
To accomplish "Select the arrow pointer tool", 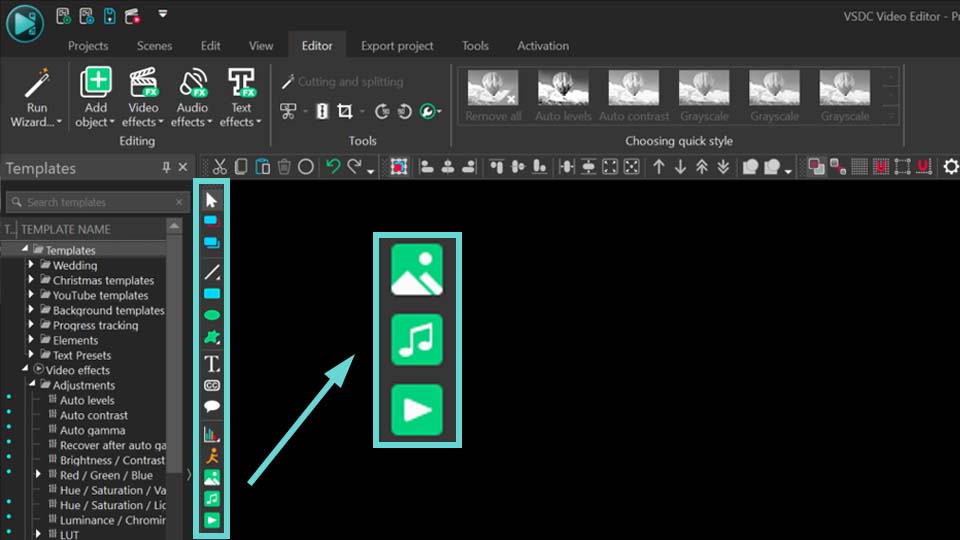I will [x=212, y=200].
